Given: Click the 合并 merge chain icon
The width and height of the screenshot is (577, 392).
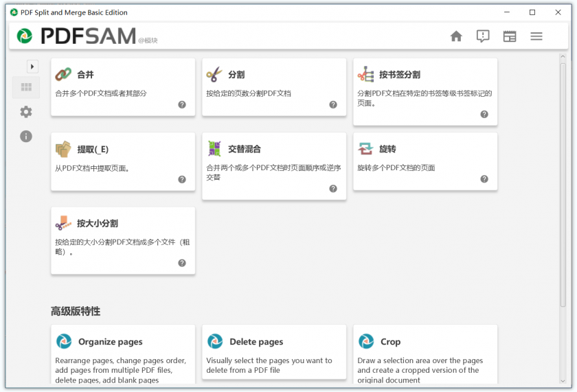Looking at the screenshot, I should click(x=63, y=74).
